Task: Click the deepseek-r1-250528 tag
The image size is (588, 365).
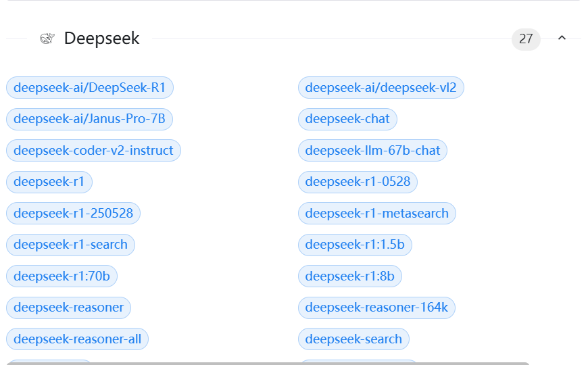Action: 74,214
